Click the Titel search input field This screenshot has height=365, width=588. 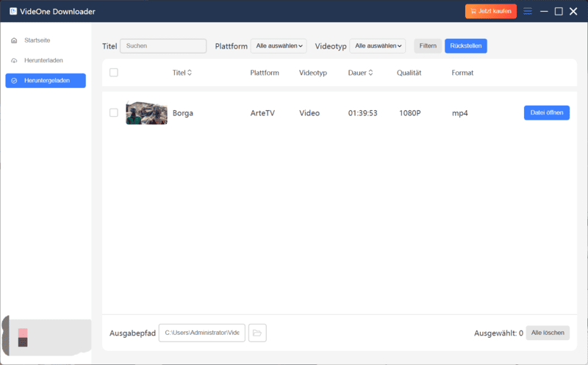pos(163,46)
